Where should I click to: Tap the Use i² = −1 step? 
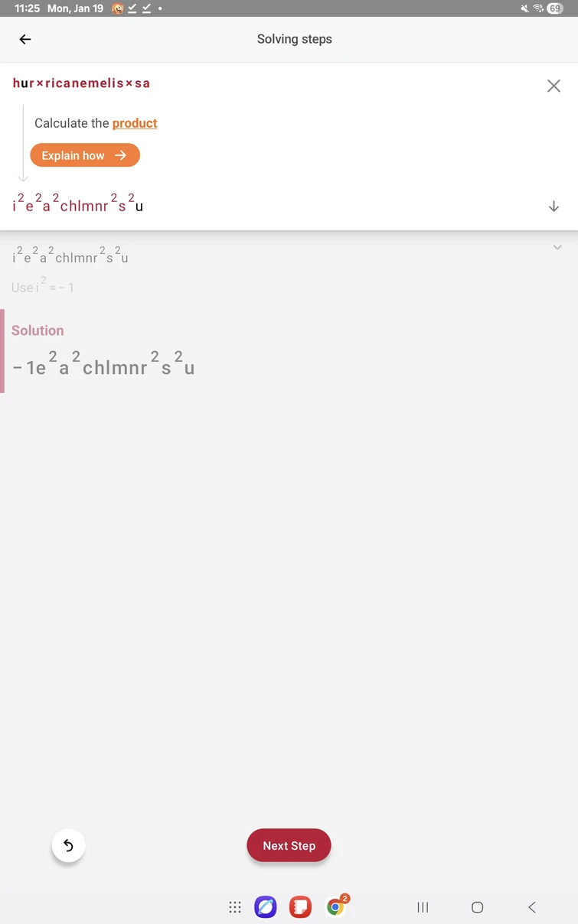[43, 287]
